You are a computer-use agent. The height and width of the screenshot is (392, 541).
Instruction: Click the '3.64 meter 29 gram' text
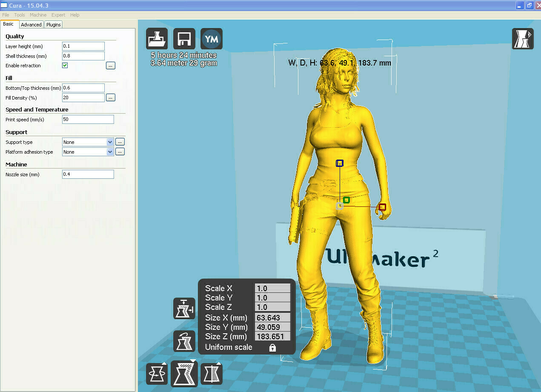click(x=183, y=63)
